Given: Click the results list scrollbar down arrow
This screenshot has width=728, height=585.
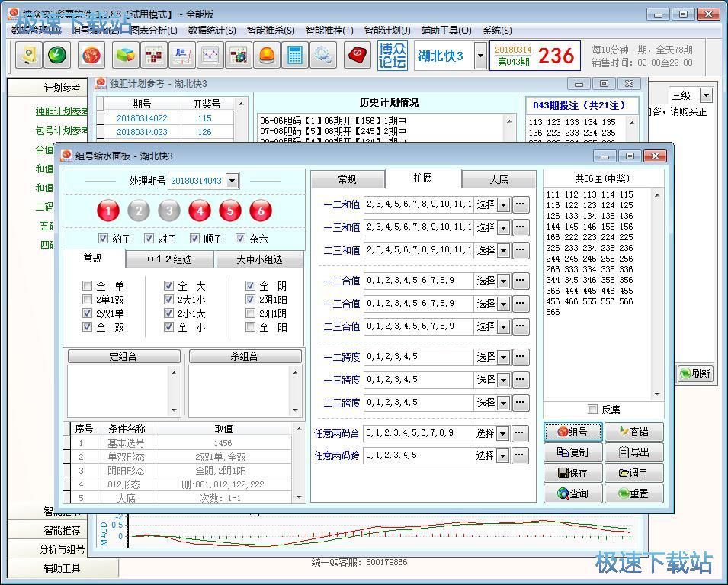Looking at the screenshot, I should point(657,394).
